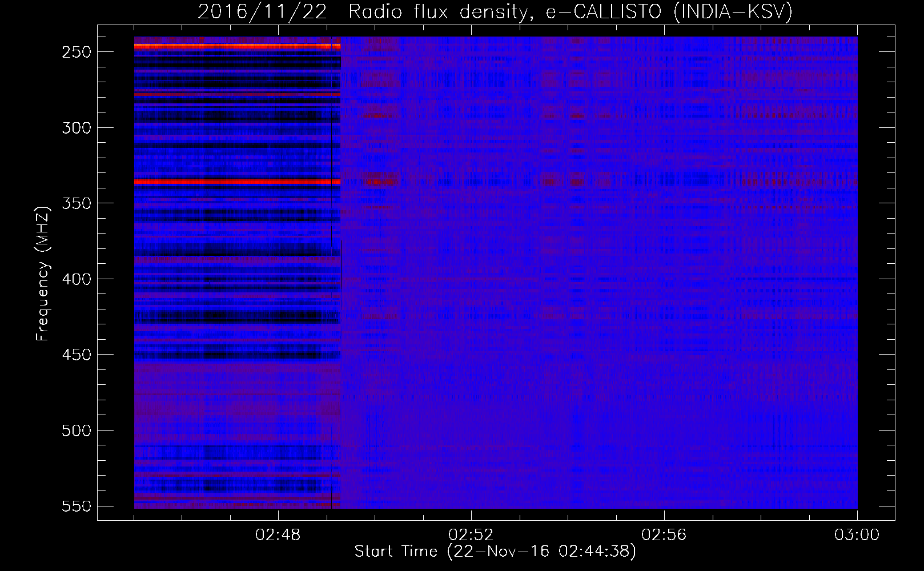
Task: Click the 550 frequency tick label
Action: pos(77,506)
